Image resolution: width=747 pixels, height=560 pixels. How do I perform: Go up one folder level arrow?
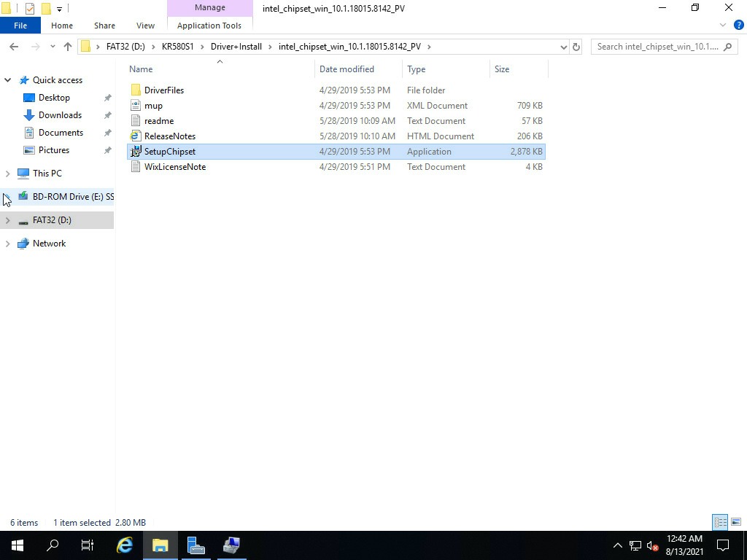(x=68, y=46)
